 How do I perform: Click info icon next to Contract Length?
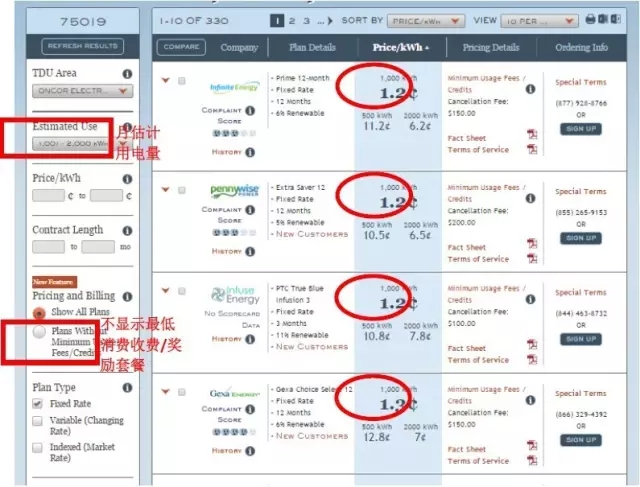tap(127, 229)
